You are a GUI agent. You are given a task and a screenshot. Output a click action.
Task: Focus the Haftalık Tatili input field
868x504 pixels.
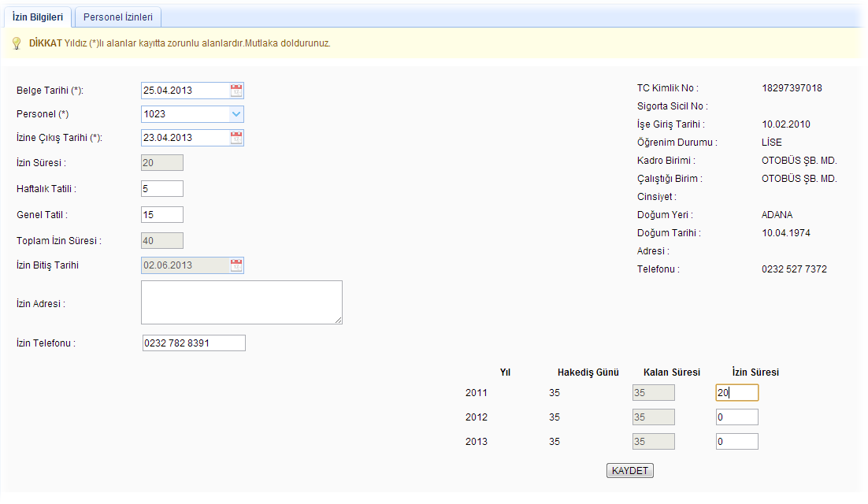coord(162,189)
